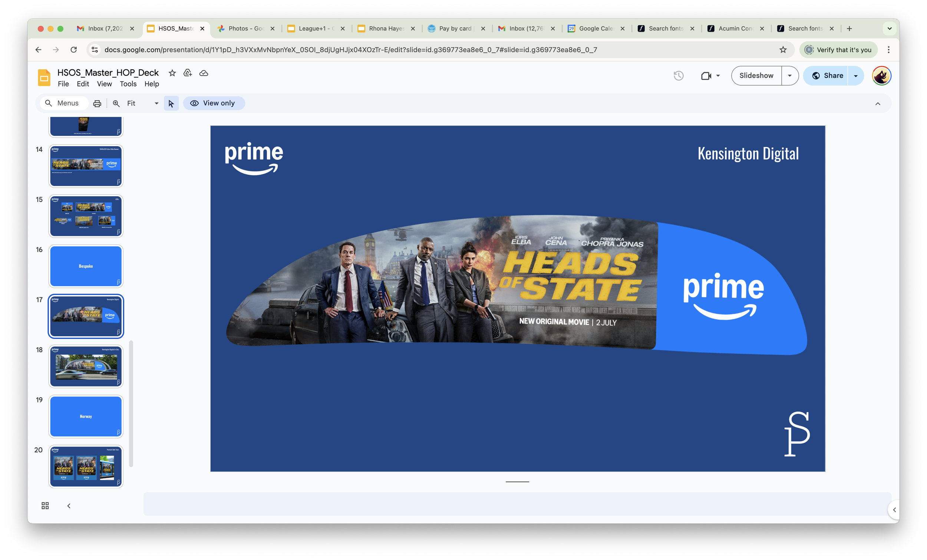Click the speaker notes resize handle

click(x=517, y=482)
